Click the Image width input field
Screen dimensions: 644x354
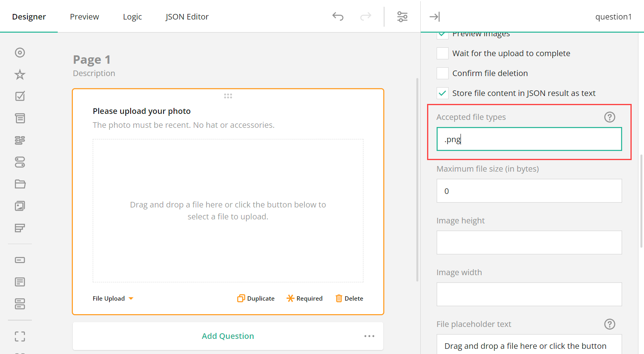coord(529,294)
